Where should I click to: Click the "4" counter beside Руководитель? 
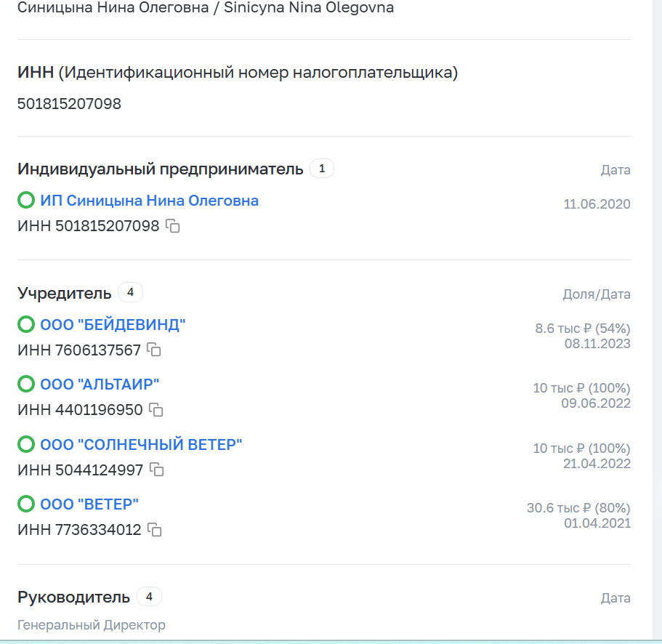tap(150, 596)
